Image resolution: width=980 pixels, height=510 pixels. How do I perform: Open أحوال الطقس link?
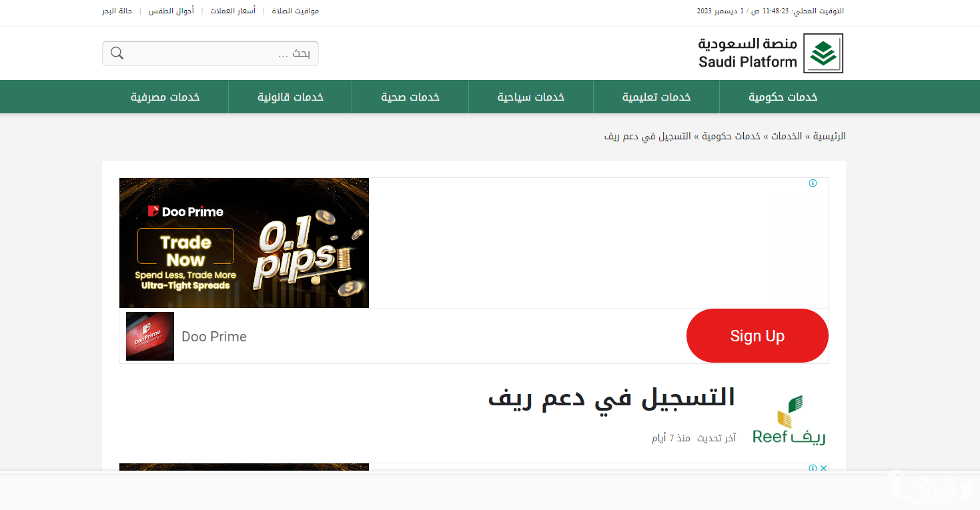(x=171, y=11)
